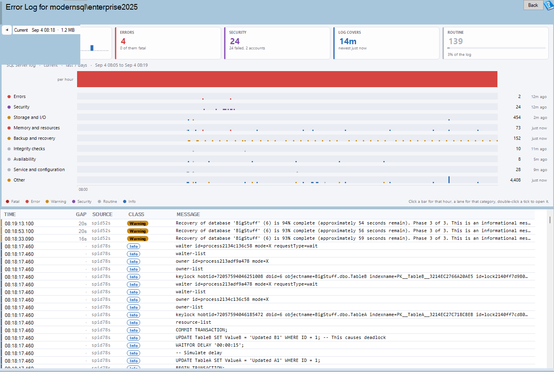Click the Warning badge at 08:18:53.100
The image size is (554, 392).
pos(138,231)
